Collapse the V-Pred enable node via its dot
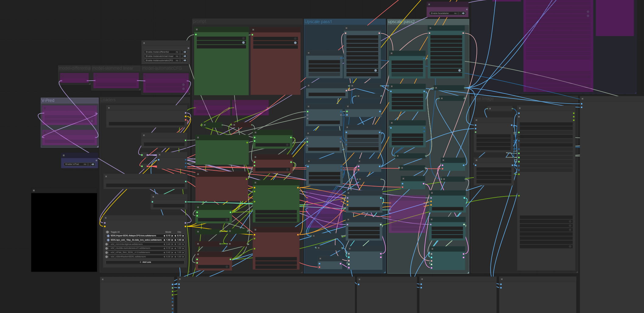 (64, 155)
